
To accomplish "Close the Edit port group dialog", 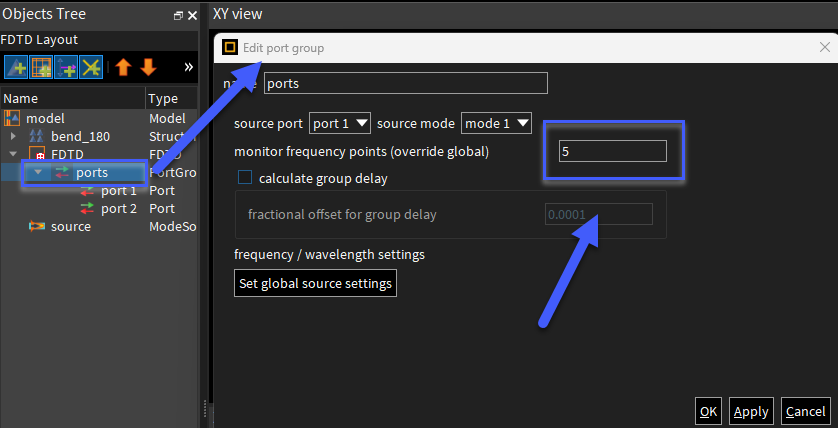I will point(825,48).
